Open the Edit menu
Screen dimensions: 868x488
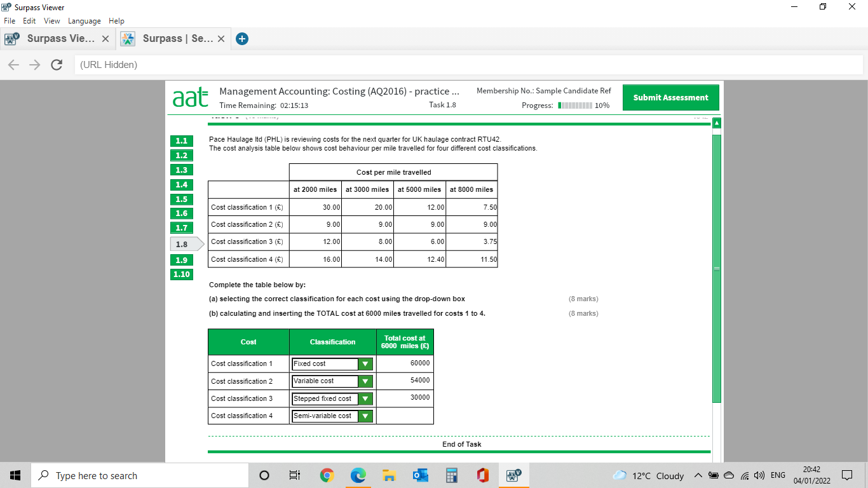[30, 21]
